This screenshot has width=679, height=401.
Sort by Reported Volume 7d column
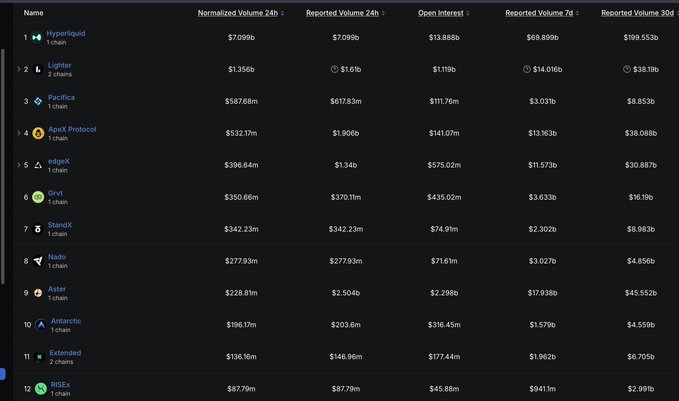(542, 13)
